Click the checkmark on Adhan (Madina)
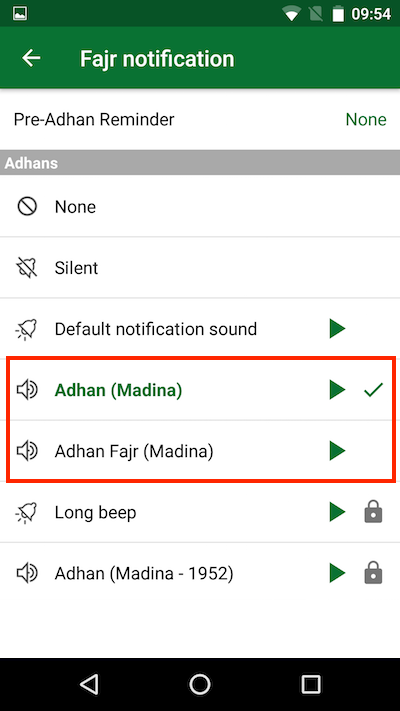The width and height of the screenshot is (400, 711). 374,390
